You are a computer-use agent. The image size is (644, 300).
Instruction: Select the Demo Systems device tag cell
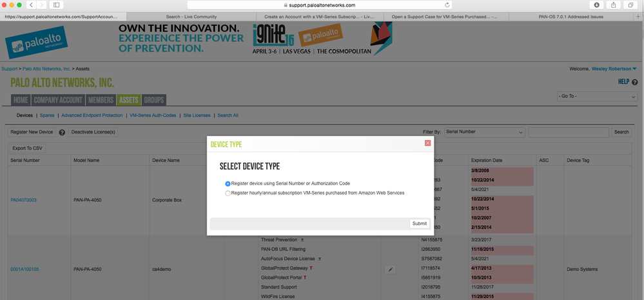tap(582, 270)
